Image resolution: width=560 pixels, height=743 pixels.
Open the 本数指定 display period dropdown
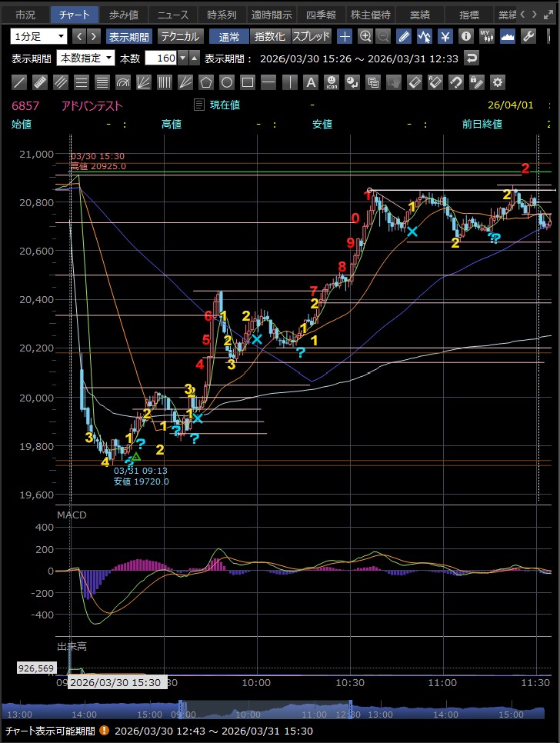click(x=86, y=58)
